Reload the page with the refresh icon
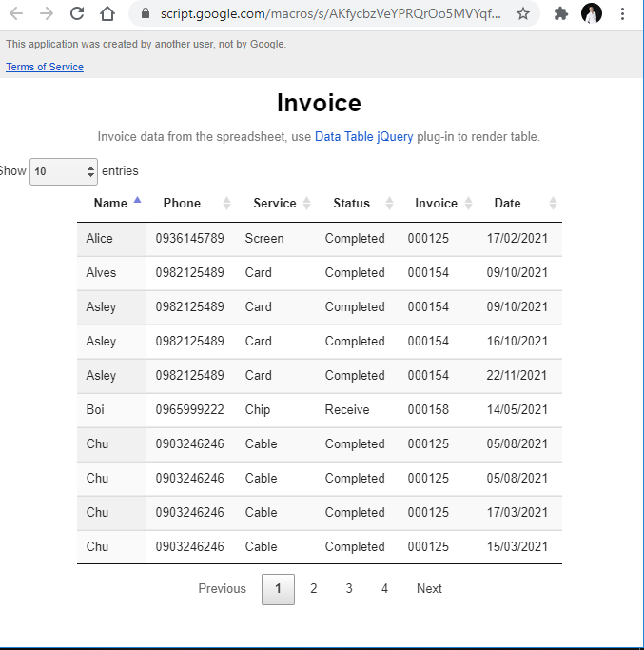The width and height of the screenshot is (644, 650). (77, 13)
